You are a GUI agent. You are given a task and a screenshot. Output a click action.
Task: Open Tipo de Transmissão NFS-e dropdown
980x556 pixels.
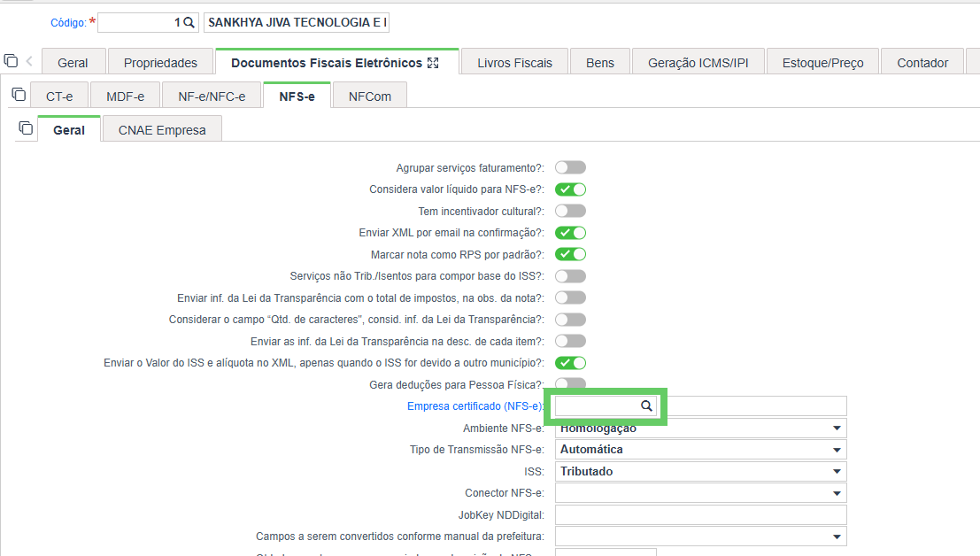coord(700,450)
